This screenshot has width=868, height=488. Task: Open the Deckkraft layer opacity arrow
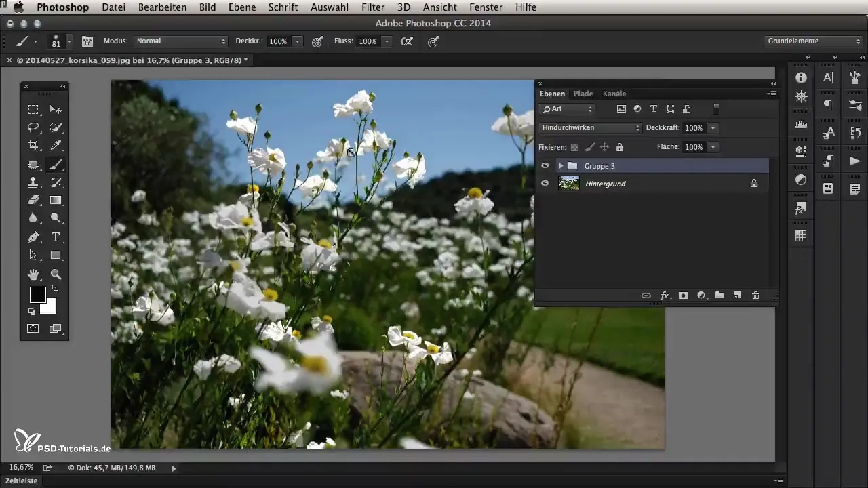click(x=713, y=127)
